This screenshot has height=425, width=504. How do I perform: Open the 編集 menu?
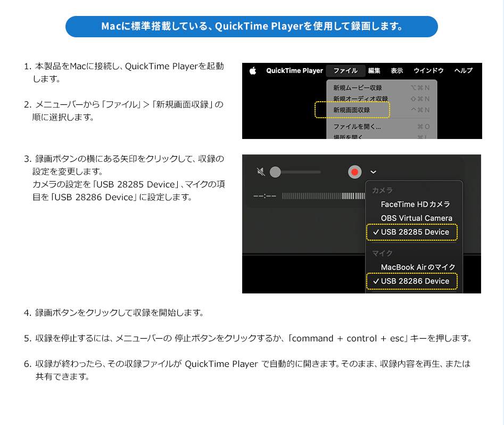(x=374, y=70)
